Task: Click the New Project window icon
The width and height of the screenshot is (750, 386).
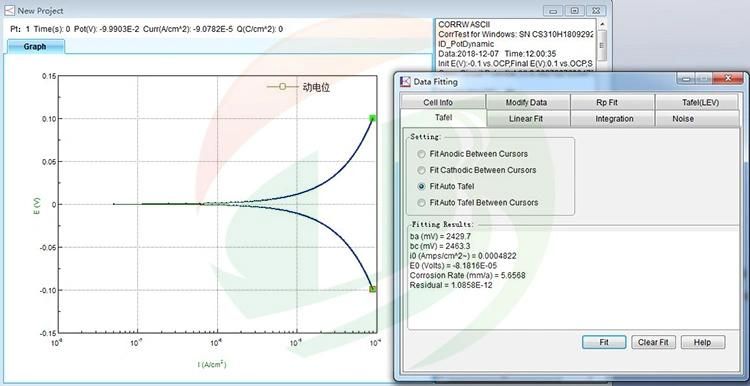Action: (10, 10)
